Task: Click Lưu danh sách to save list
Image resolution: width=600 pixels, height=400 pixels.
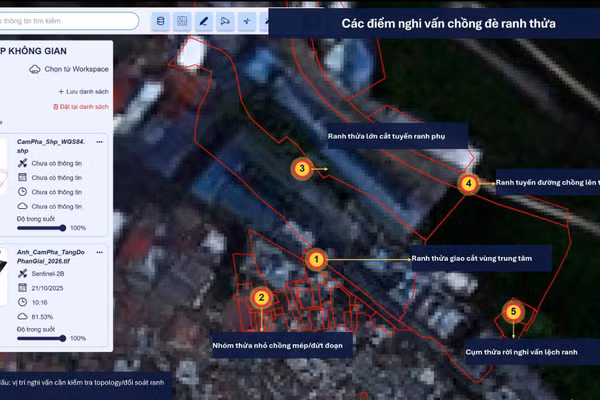Action: coord(83,91)
